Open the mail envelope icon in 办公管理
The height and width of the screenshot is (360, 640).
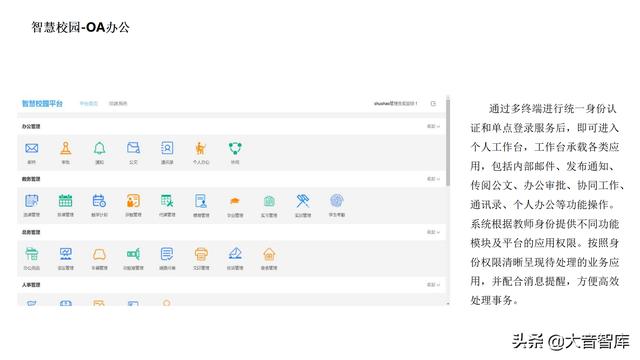[x=31, y=148]
